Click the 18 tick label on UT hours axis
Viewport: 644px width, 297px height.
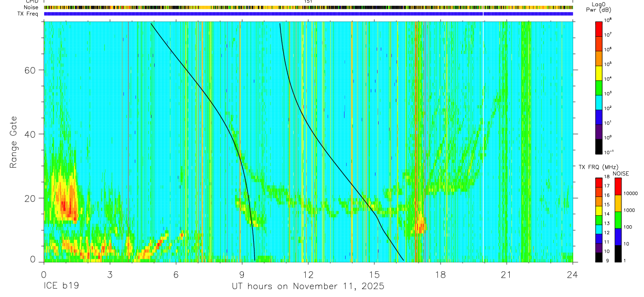[441, 274]
